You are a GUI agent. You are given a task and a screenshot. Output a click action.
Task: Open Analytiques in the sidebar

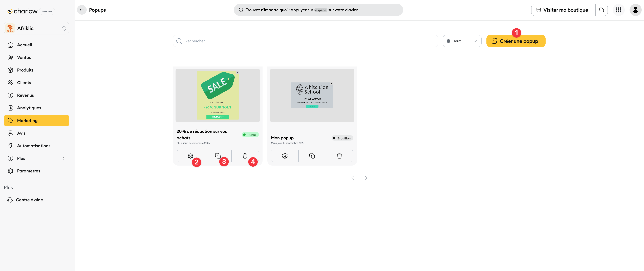point(29,108)
